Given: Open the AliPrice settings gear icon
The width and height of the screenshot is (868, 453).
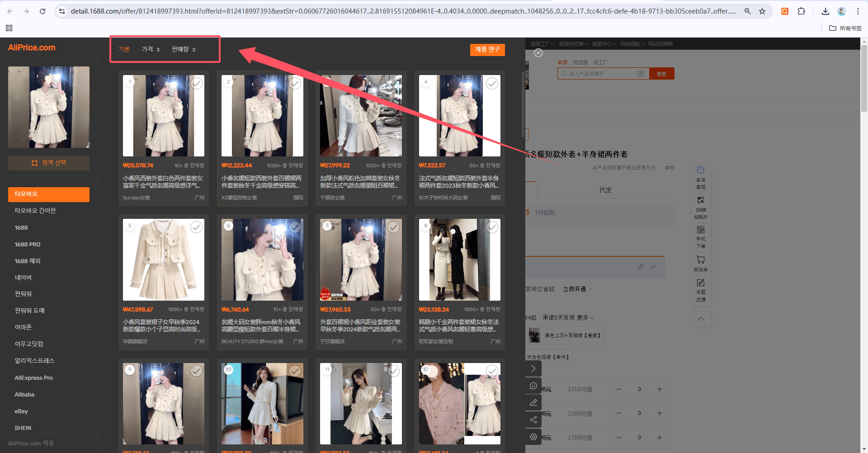Looking at the screenshot, I should (533, 437).
